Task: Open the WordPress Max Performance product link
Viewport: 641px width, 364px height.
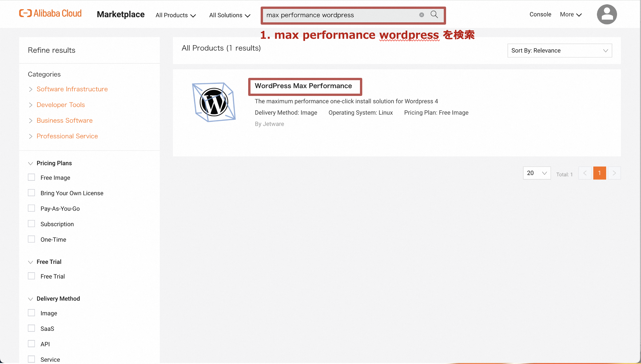Action: [303, 86]
